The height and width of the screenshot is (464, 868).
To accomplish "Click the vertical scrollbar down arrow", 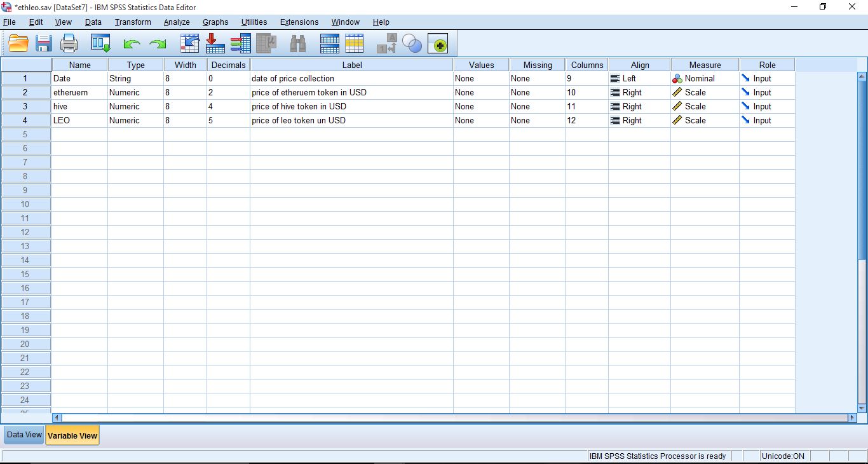I will (x=862, y=408).
